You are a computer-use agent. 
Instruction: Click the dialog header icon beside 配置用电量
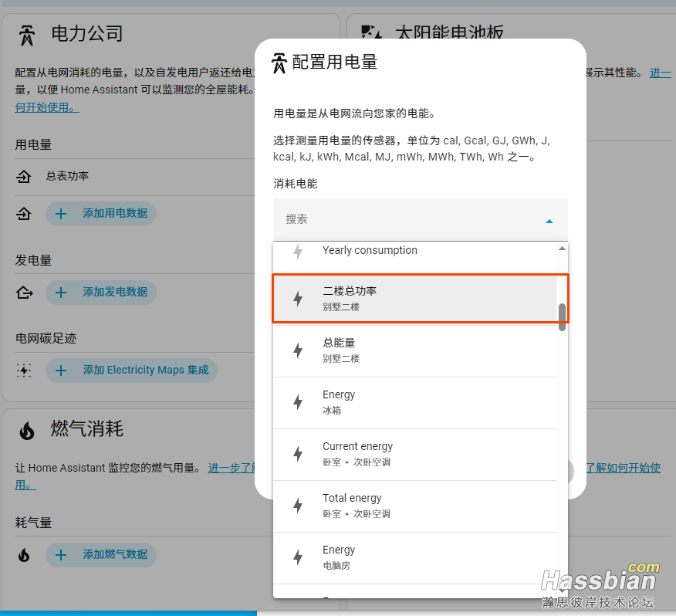click(279, 63)
